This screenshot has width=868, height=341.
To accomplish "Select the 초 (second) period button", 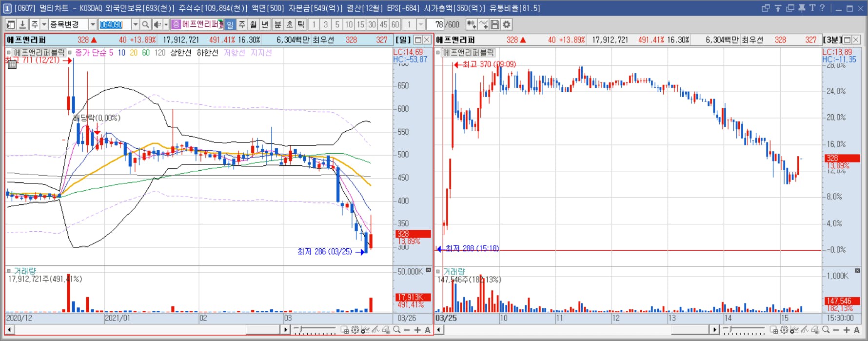I will tap(289, 24).
